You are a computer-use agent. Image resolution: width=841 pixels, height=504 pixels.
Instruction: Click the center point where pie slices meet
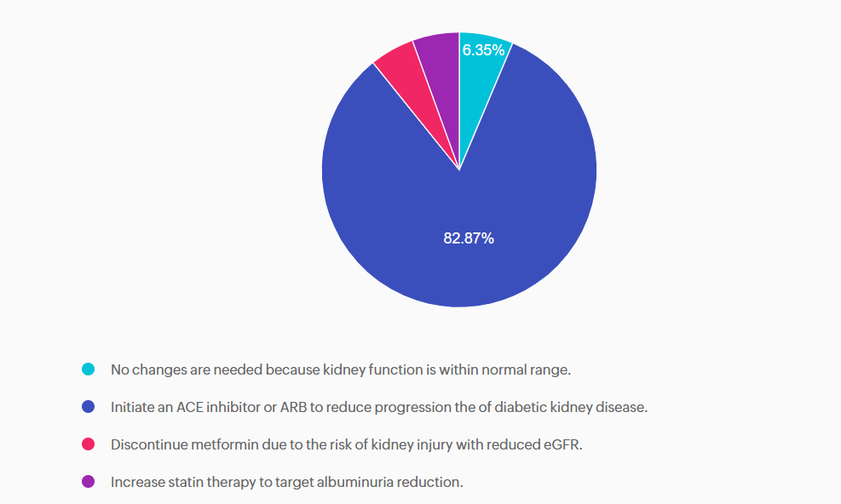(x=459, y=169)
